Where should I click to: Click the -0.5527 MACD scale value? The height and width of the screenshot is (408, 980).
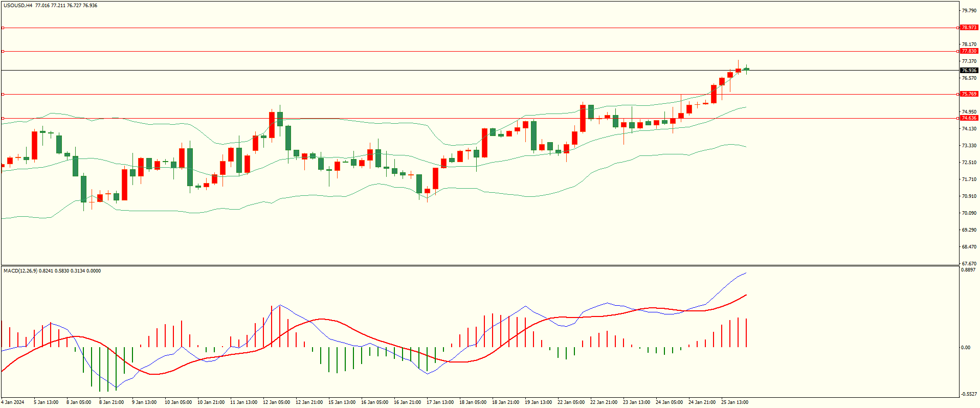[969, 394]
